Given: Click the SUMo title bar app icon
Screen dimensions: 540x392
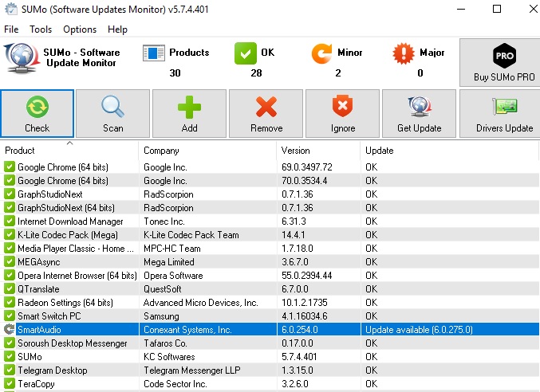Looking at the screenshot, I should point(10,9).
